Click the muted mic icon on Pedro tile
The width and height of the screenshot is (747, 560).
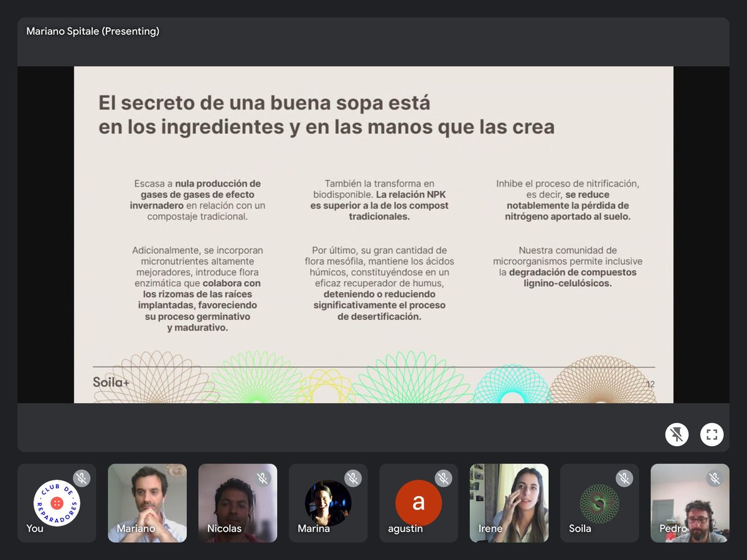[x=715, y=478]
